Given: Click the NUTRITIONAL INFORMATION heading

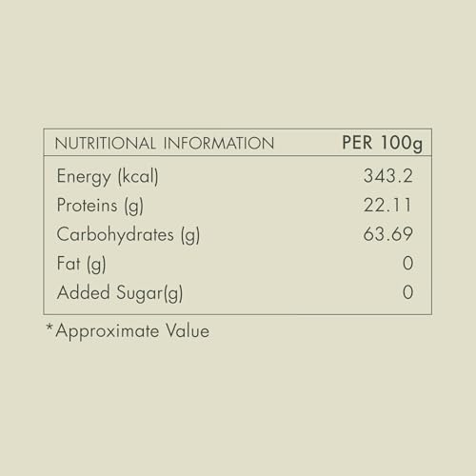Looking at the screenshot, I should coord(165,144).
